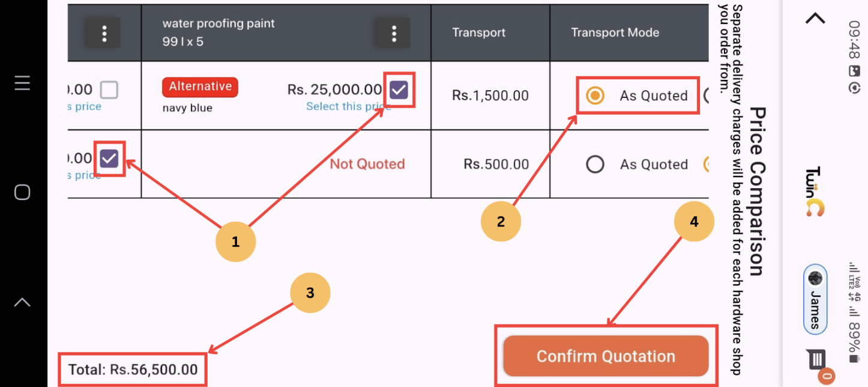Viewport: 868px width, 387px height.
Task: Tap the cart item count badge
Action: coord(827,377)
